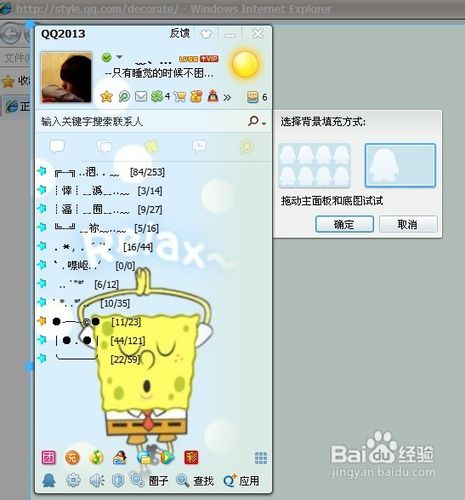
Task: Open the shopping cart icon
Action: point(180,97)
